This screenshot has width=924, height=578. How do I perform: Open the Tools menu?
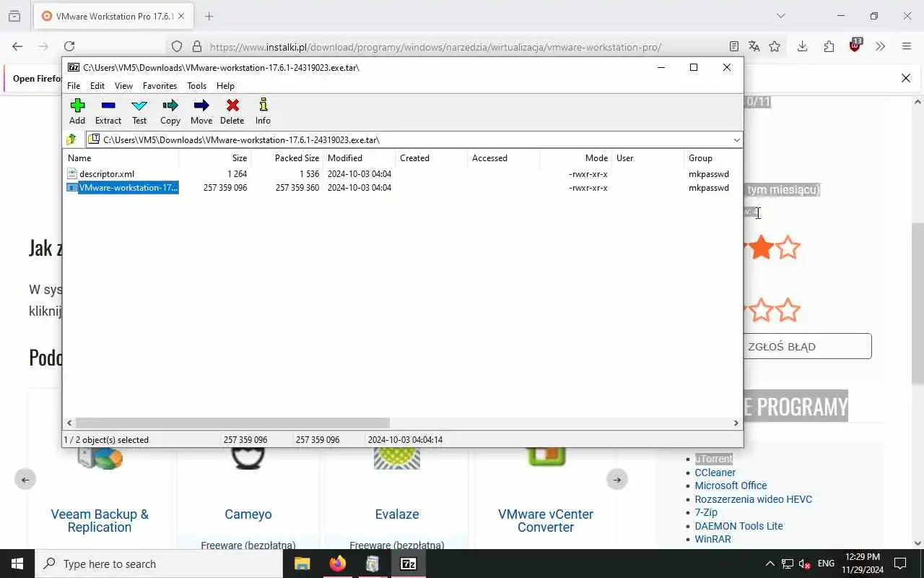[x=196, y=85]
